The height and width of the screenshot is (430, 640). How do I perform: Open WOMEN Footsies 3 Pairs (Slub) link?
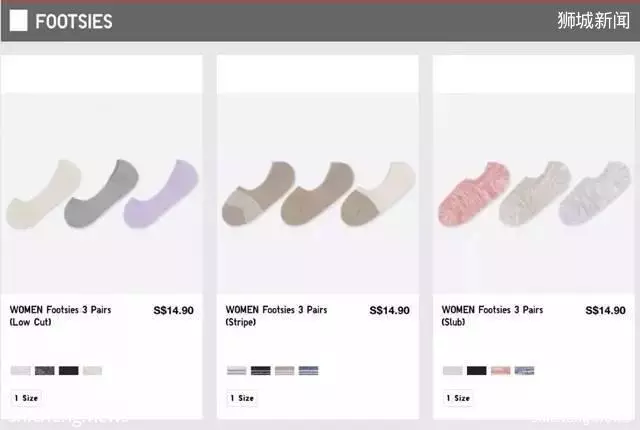[492, 316]
